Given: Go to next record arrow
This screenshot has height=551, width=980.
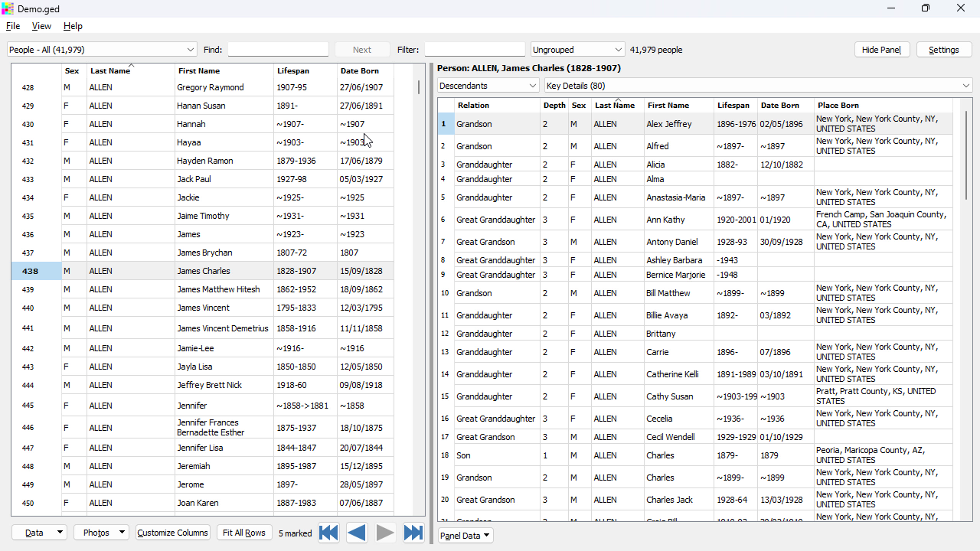Looking at the screenshot, I should [x=385, y=533].
